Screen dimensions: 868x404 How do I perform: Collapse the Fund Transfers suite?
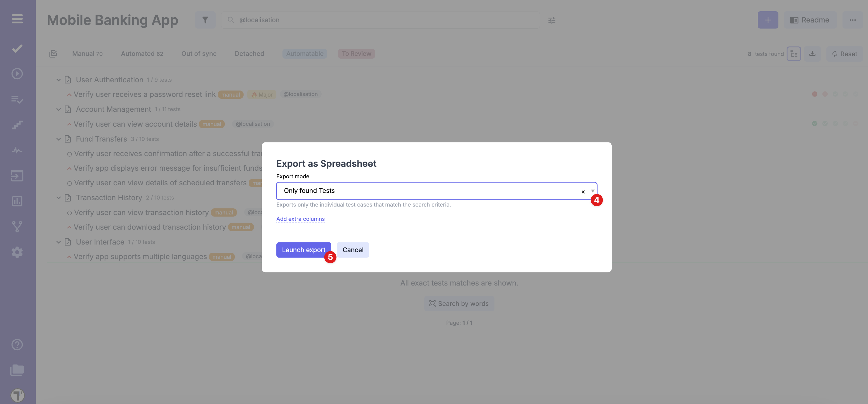[59, 139]
